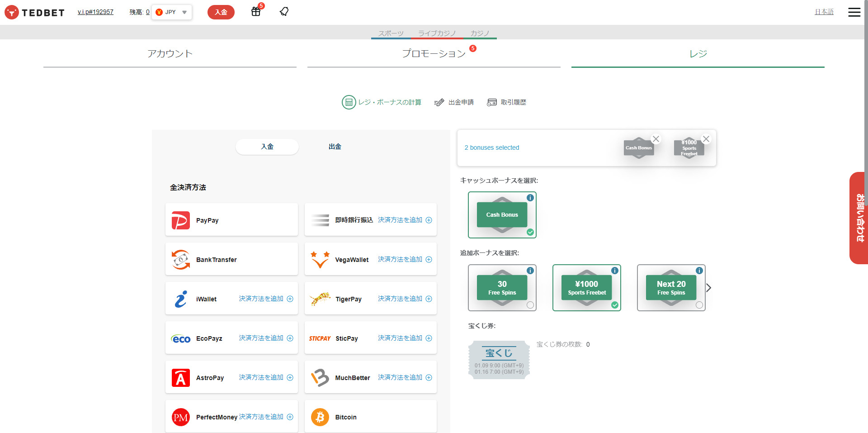868x433 pixels.
Task: Go to カジノ section
Action: pyautogui.click(x=480, y=33)
